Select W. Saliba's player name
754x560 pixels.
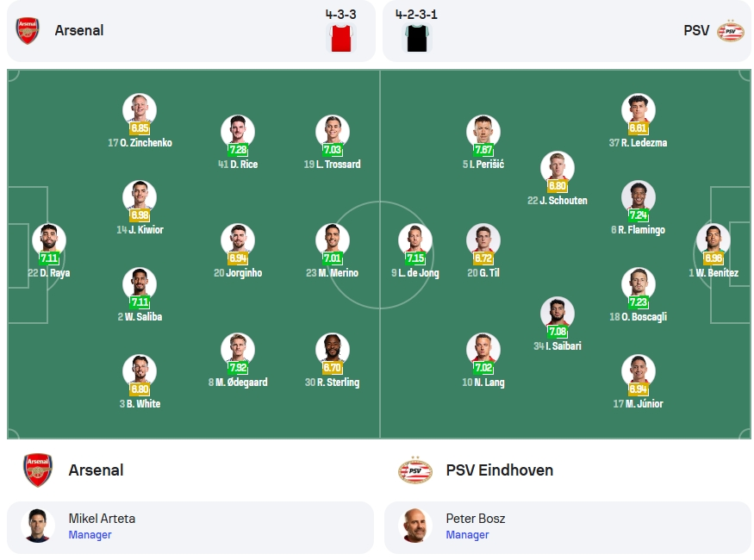point(143,317)
